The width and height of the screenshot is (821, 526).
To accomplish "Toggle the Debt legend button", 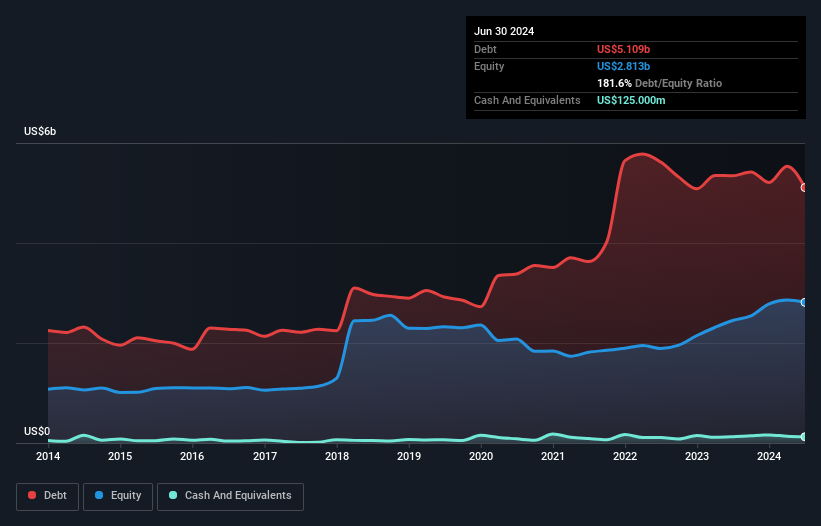I will tap(48, 496).
